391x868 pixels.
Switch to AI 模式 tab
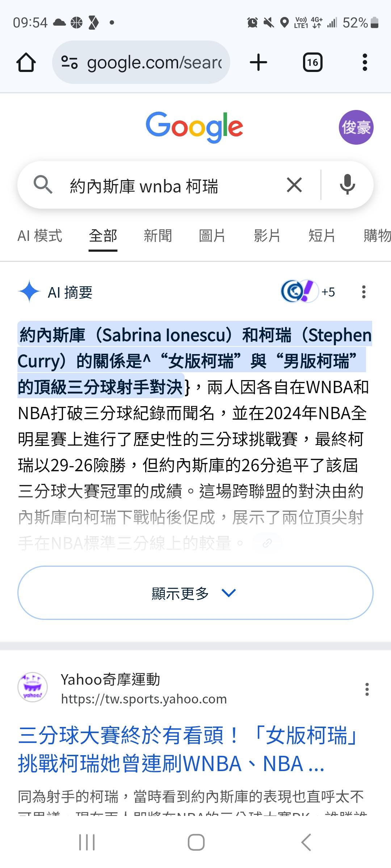(x=40, y=236)
